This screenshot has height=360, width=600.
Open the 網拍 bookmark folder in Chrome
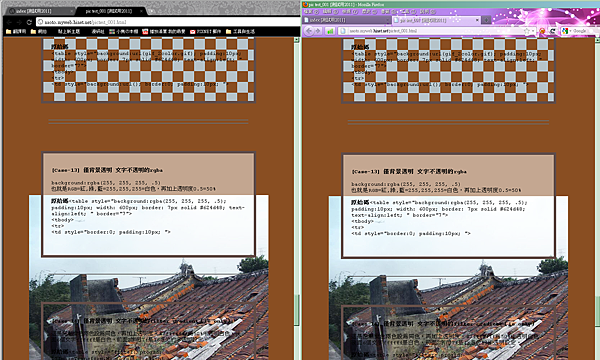point(39,32)
